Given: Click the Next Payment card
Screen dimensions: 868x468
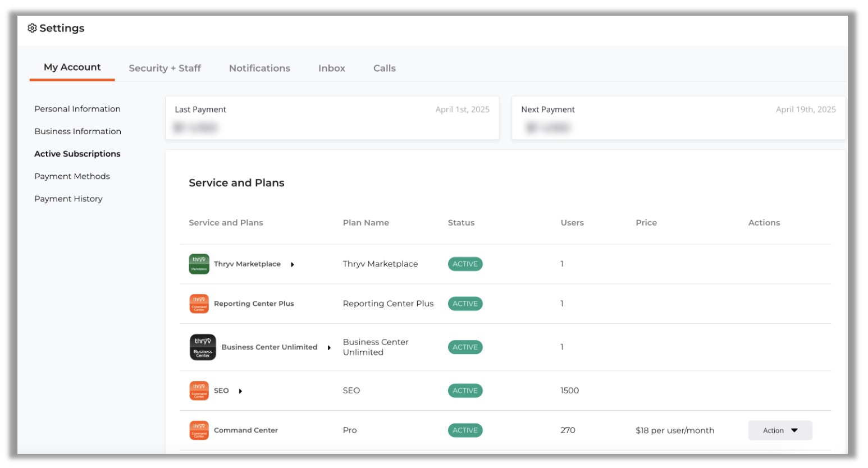Looking at the screenshot, I should click(x=678, y=118).
